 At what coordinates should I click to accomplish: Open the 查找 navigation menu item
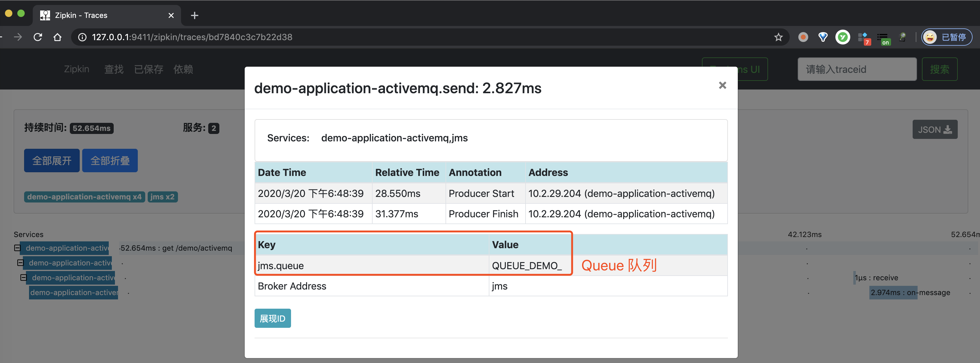(114, 69)
